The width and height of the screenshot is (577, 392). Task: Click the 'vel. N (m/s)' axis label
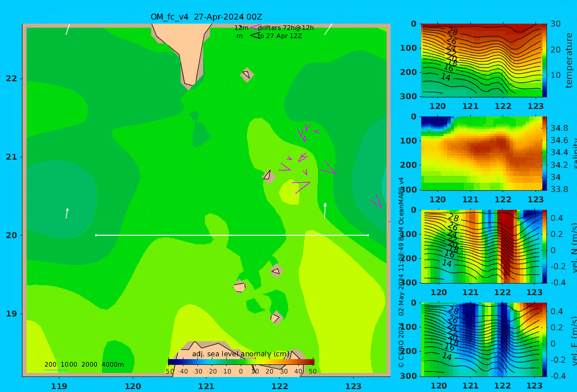574,247
